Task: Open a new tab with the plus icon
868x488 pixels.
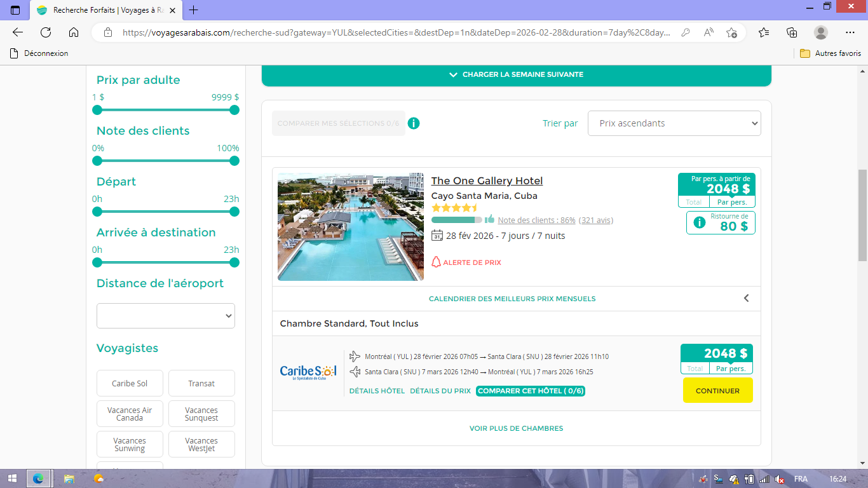Action: click(194, 10)
